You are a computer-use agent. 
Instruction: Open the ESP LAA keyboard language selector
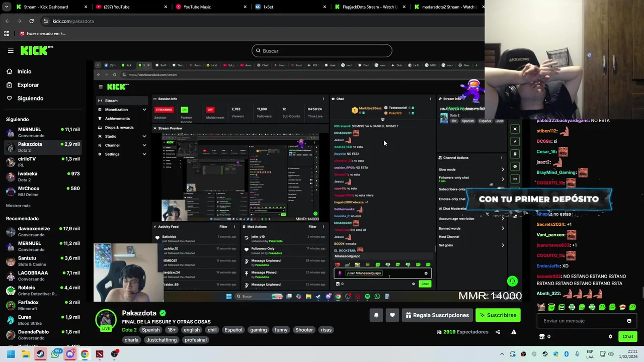click(590, 354)
